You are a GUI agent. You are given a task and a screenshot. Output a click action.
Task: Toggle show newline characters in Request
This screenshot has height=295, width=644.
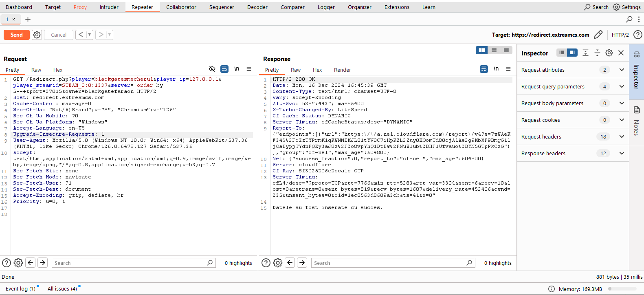(237, 69)
